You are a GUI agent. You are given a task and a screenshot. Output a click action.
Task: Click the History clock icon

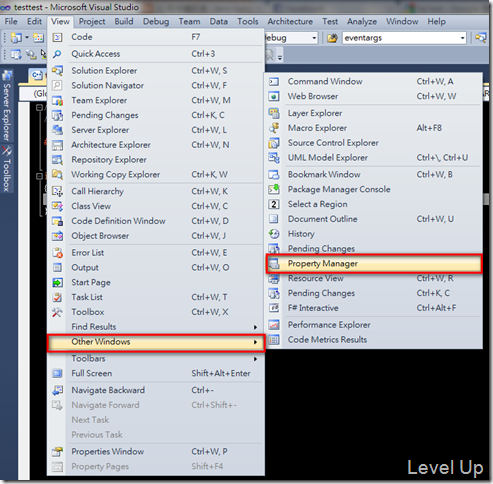point(274,234)
